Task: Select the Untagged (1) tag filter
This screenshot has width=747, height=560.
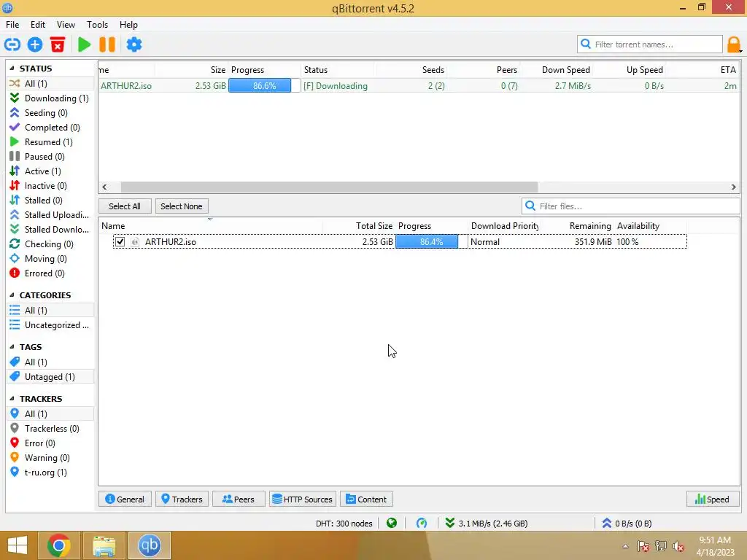Action: pyautogui.click(x=50, y=377)
